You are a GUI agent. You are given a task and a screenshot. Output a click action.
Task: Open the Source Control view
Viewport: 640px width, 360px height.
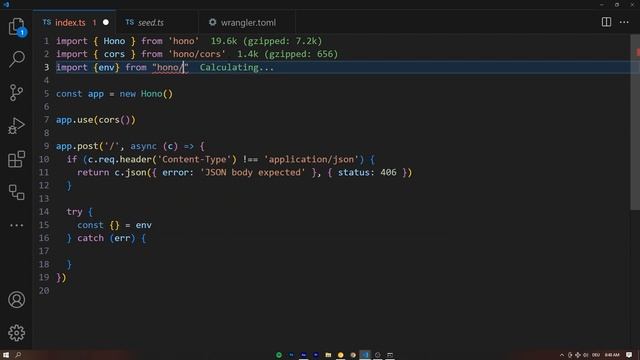[16, 93]
